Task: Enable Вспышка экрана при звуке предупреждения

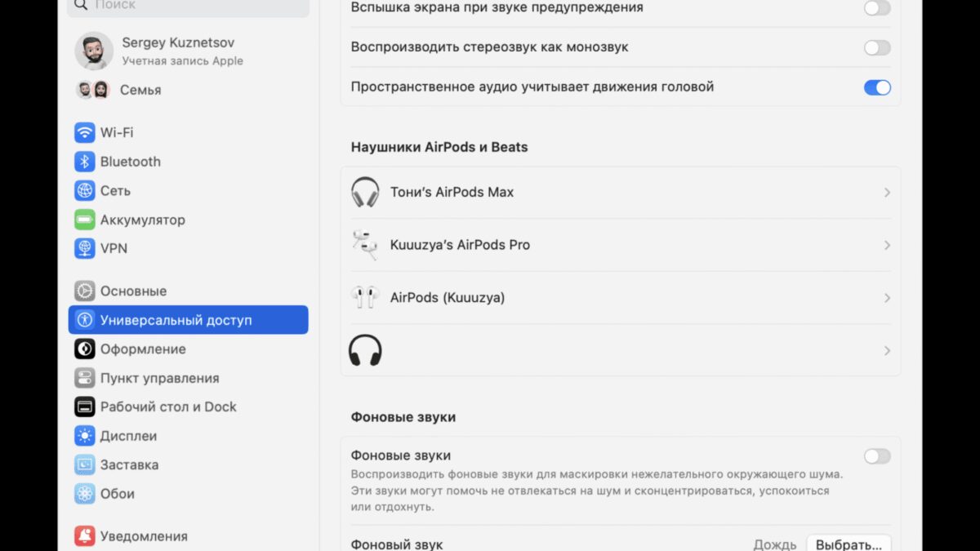Action: click(877, 8)
